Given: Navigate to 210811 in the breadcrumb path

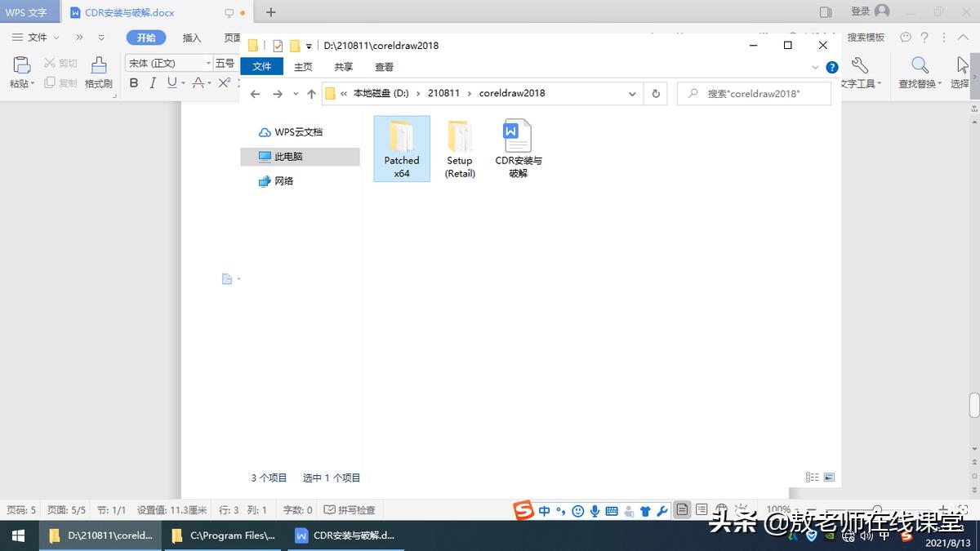Looking at the screenshot, I should tap(443, 93).
